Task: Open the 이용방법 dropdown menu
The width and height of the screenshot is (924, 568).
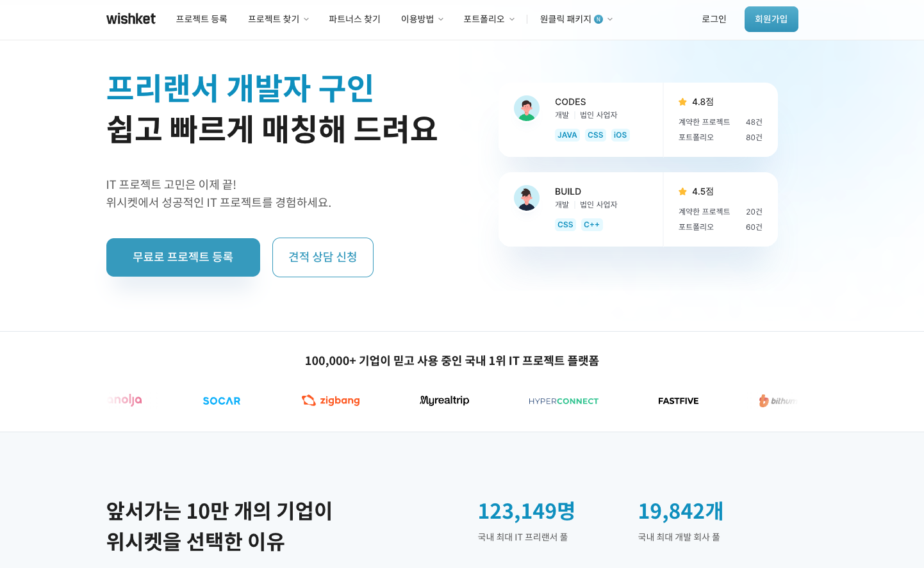Action: pos(421,19)
